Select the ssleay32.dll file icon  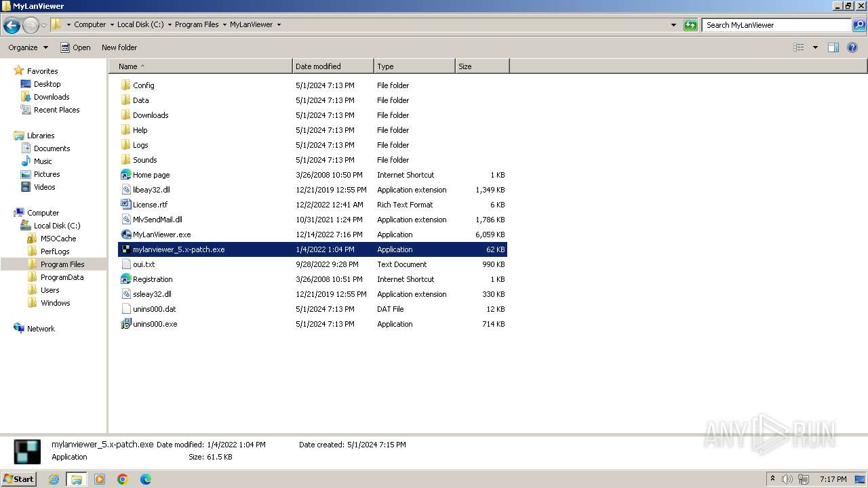(125, 294)
